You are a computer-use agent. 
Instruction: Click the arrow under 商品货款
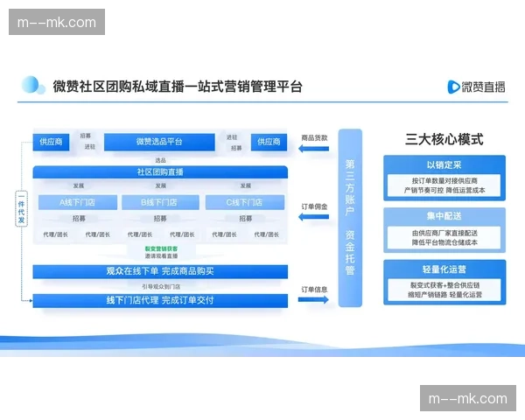(x=313, y=149)
